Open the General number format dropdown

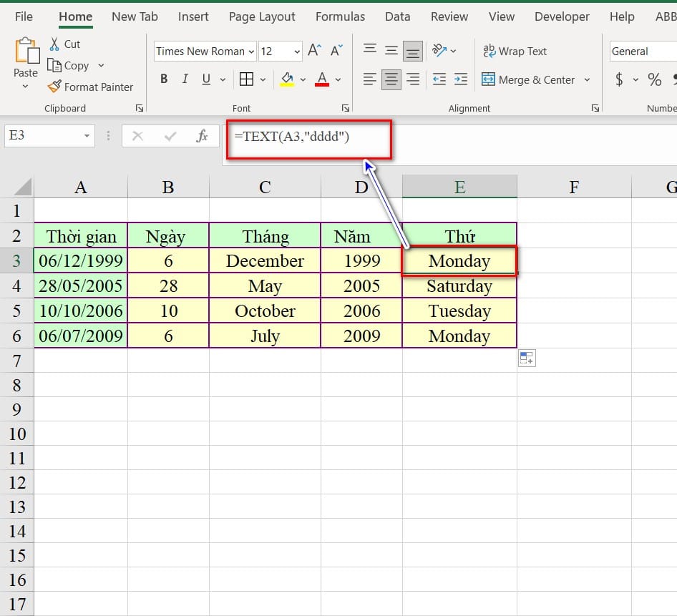pyautogui.click(x=642, y=52)
